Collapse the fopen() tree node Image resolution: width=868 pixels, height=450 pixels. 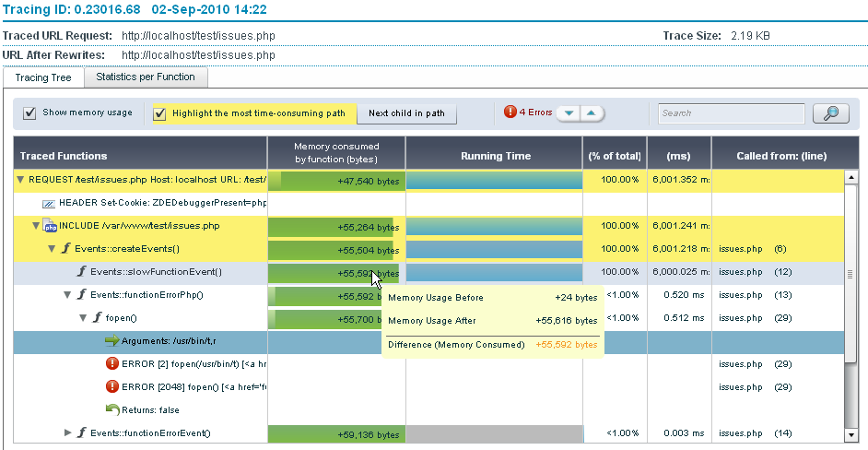(x=82, y=318)
